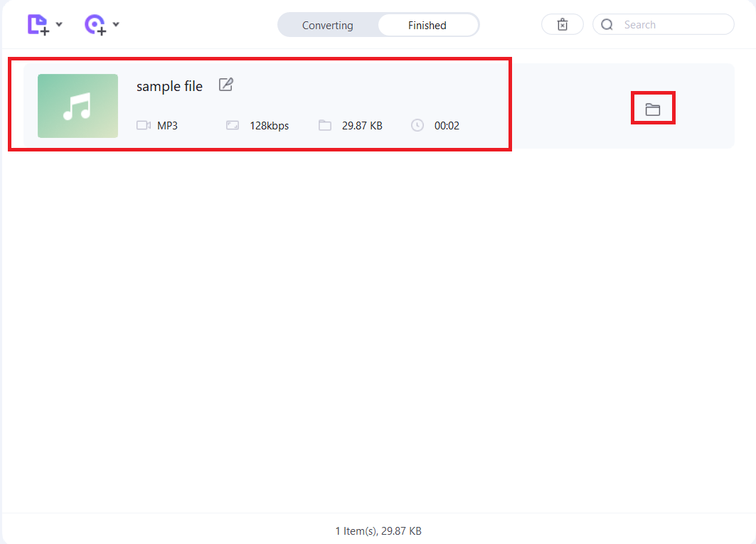
Task: Click the file size folder icon beside 29.87 KB
Action: click(324, 125)
